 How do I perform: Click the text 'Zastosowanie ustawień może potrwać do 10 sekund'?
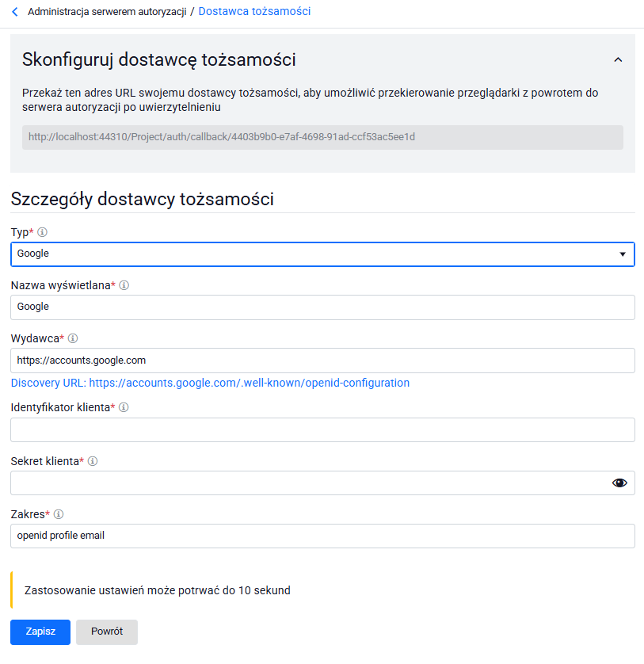[158, 590]
